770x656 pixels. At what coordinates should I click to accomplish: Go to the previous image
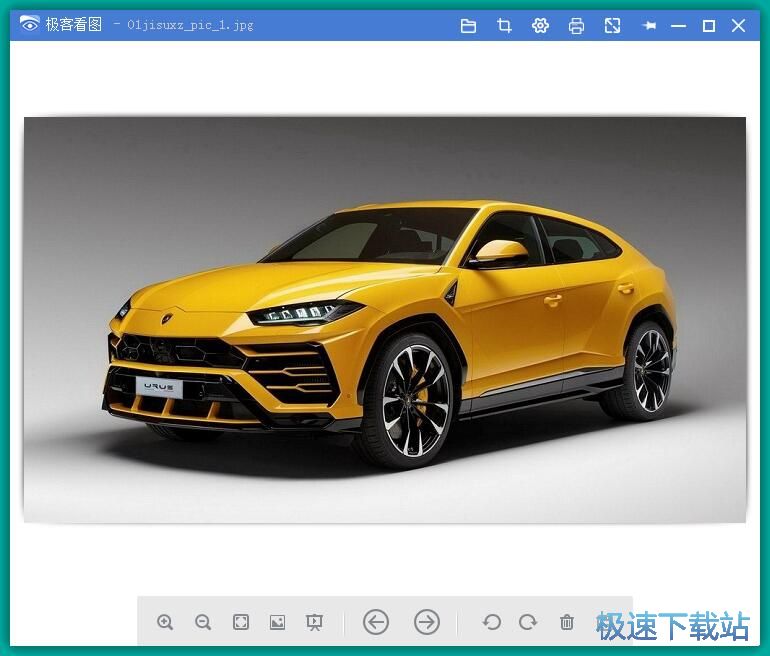click(x=376, y=622)
